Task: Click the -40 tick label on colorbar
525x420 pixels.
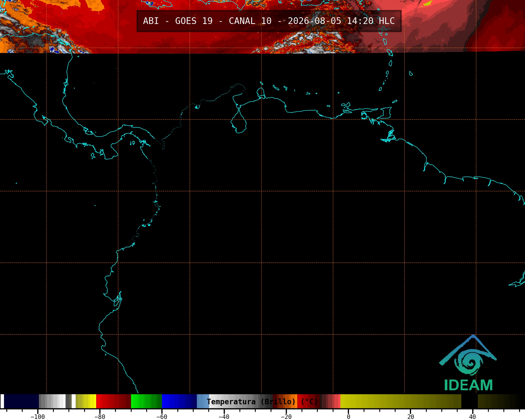Action: [x=224, y=417]
